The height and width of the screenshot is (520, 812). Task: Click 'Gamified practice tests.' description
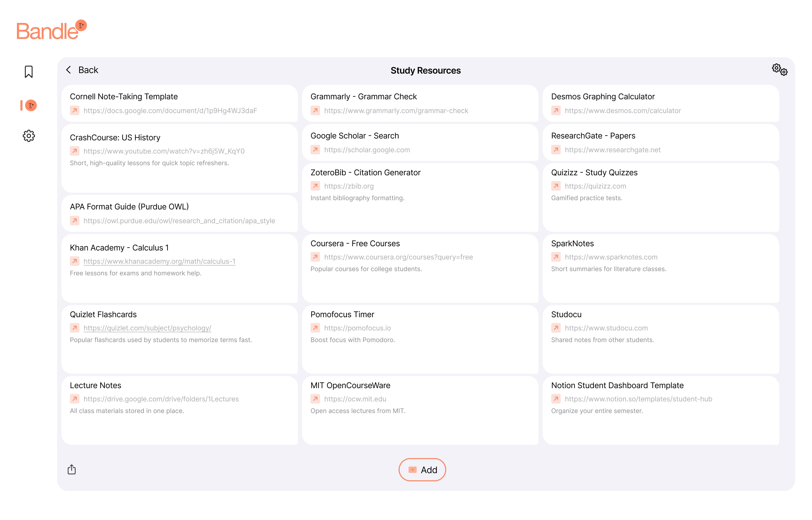(x=587, y=198)
